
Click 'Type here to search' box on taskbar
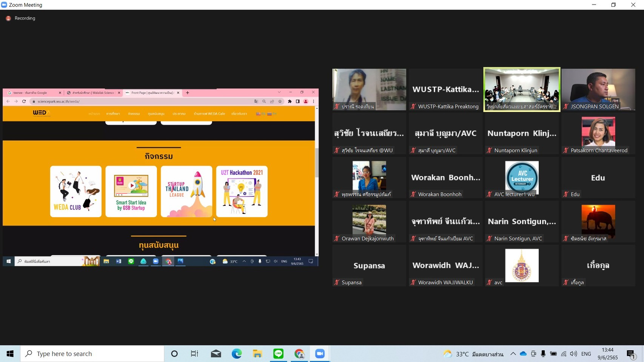point(92,354)
